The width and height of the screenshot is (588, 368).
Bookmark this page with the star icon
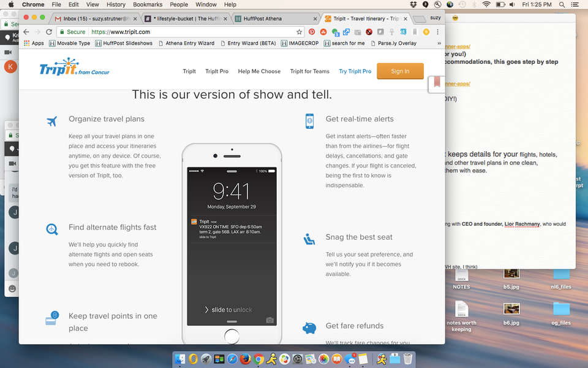[299, 32]
